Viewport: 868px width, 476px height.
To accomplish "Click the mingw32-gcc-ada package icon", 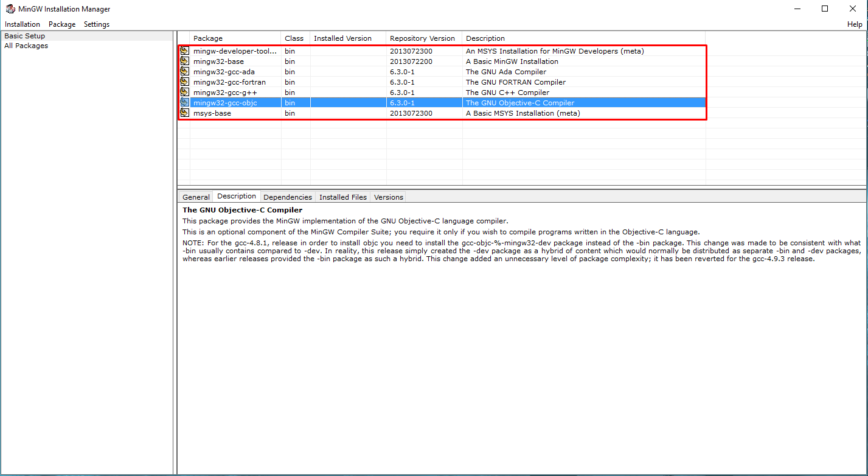I will click(184, 72).
